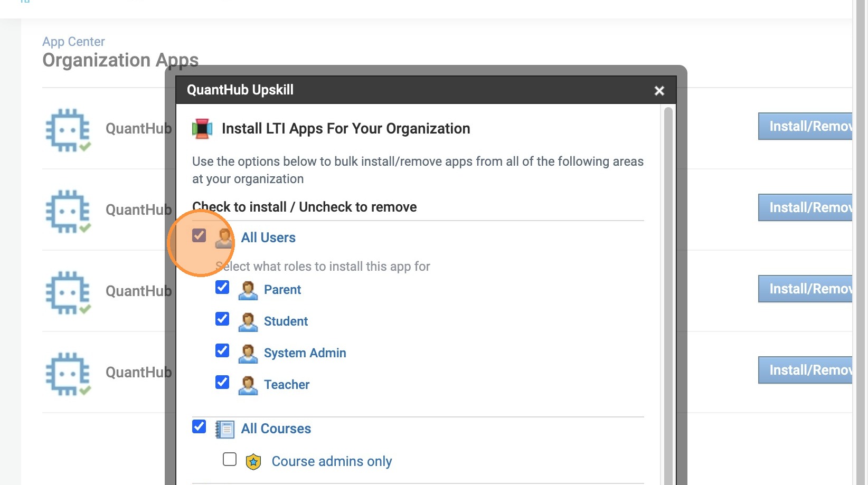Click the All Courses link
The image size is (868, 485).
point(276,429)
